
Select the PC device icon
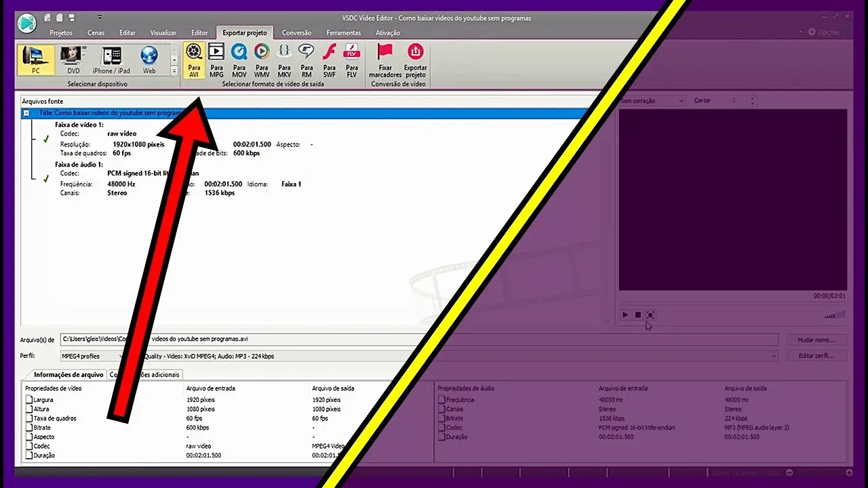[x=35, y=60]
